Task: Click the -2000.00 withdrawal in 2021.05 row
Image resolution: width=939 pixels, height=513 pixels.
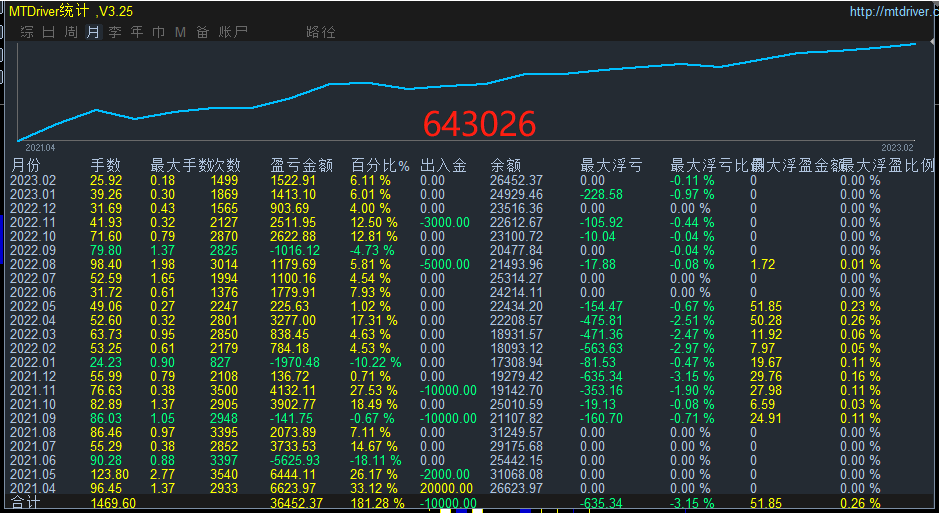Action: pyautogui.click(x=445, y=475)
